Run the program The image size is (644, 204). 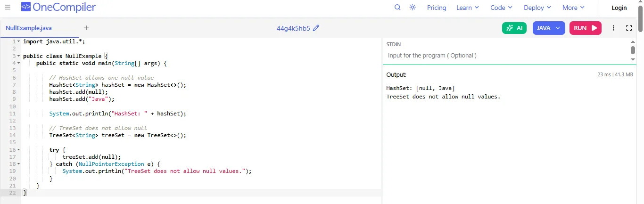tap(586, 28)
